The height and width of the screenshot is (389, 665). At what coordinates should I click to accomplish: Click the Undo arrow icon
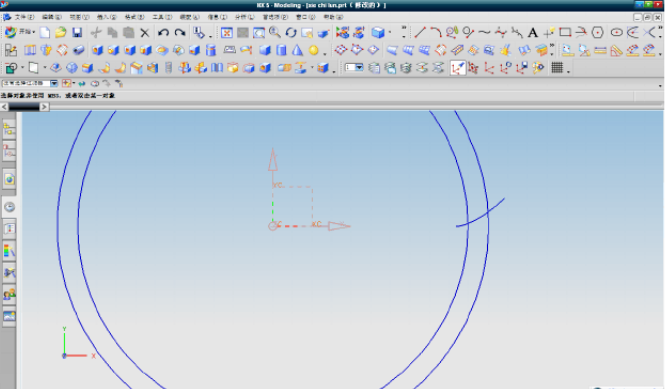[163, 33]
